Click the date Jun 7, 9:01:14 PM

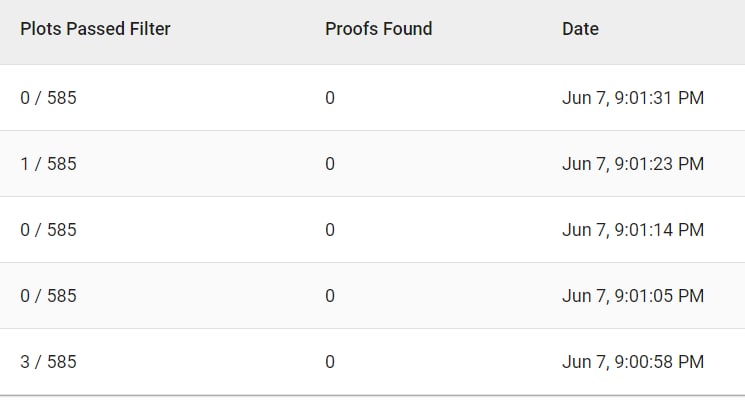pos(633,230)
